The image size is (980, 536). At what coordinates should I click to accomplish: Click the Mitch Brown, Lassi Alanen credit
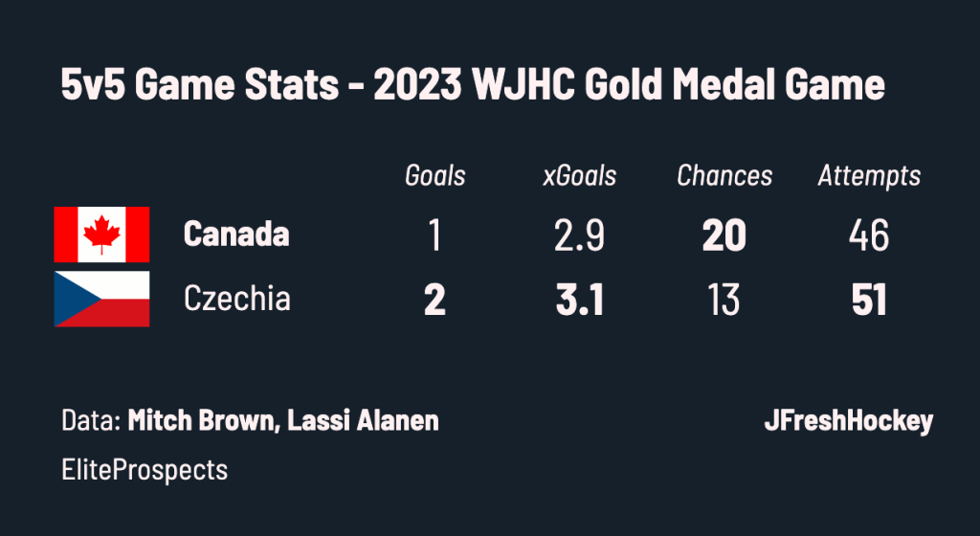pyautogui.click(x=283, y=420)
